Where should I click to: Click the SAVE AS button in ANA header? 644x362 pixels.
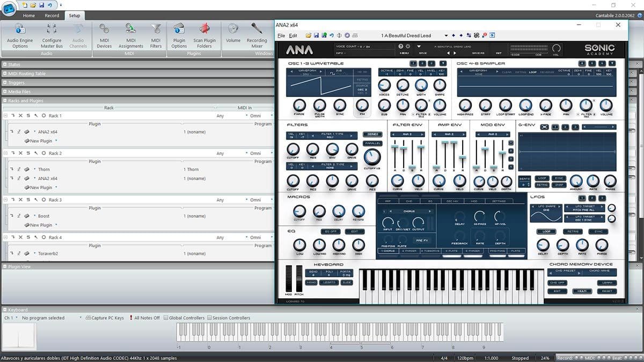(x=478, y=53)
